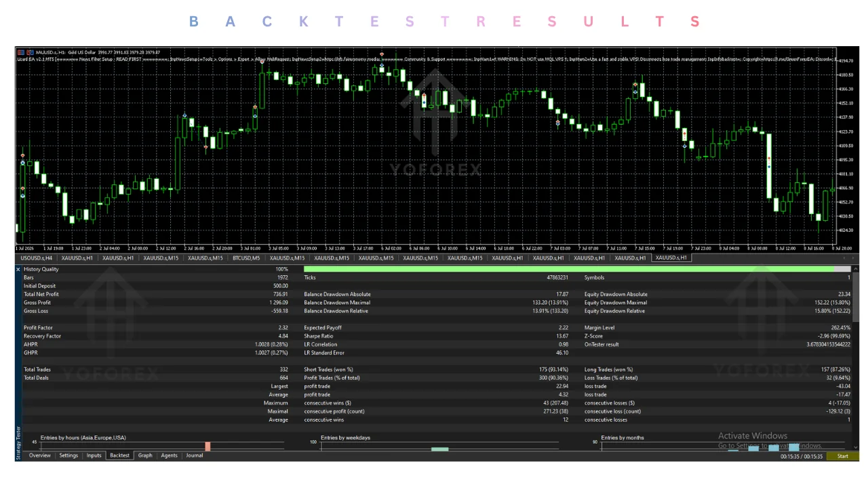Open the Agents tab
The image size is (868, 488).
[170, 455]
